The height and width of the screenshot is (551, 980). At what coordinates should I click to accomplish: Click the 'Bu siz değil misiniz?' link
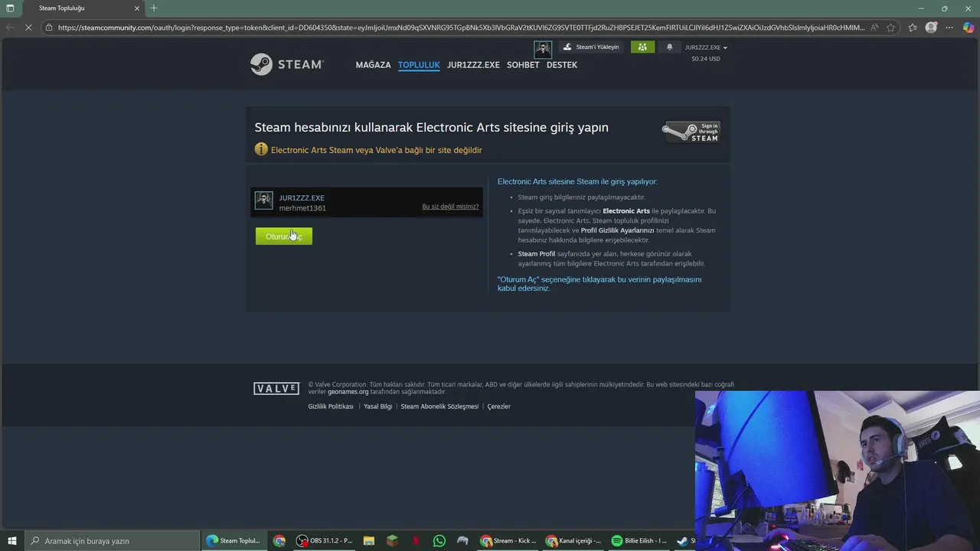(x=450, y=207)
